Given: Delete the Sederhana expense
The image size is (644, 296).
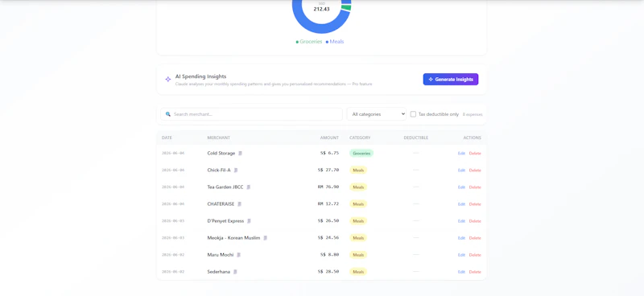Looking at the screenshot, I should coord(475,272).
